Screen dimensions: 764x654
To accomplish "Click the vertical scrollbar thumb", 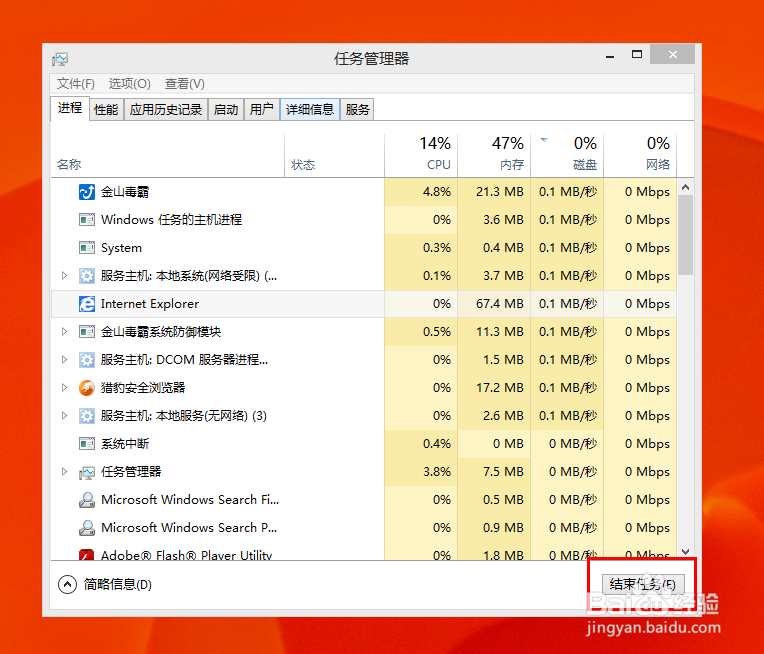I will coord(686,235).
